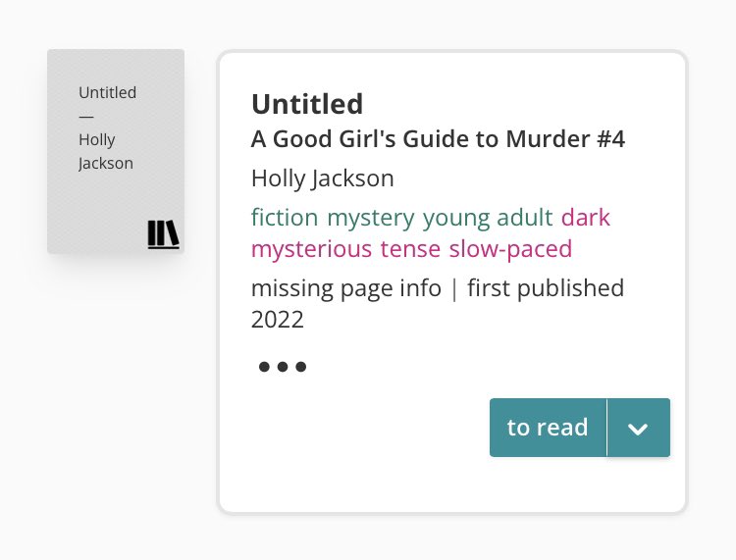Select the 'mysterious' mood tag

(312, 248)
